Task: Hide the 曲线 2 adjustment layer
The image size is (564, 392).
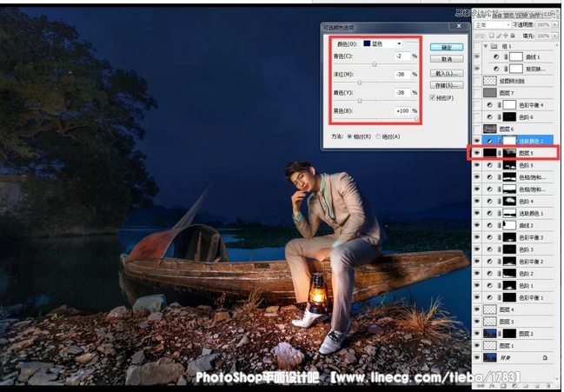Action: (477, 225)
